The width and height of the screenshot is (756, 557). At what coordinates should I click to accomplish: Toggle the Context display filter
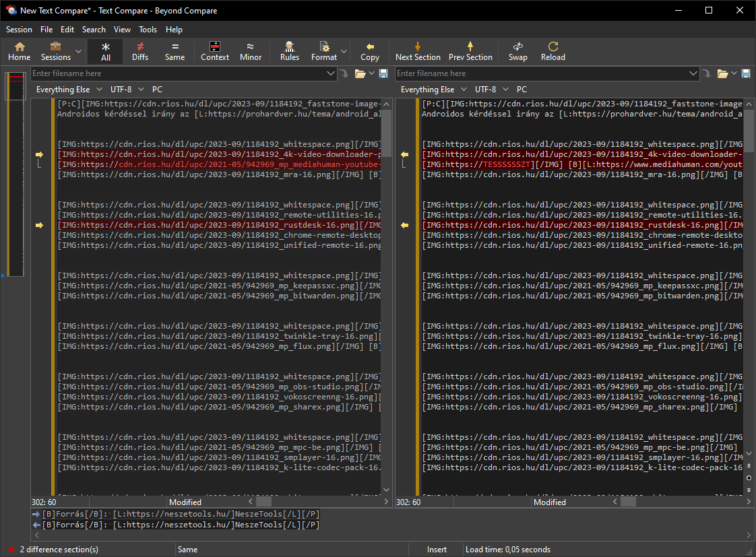click(215, 52)
